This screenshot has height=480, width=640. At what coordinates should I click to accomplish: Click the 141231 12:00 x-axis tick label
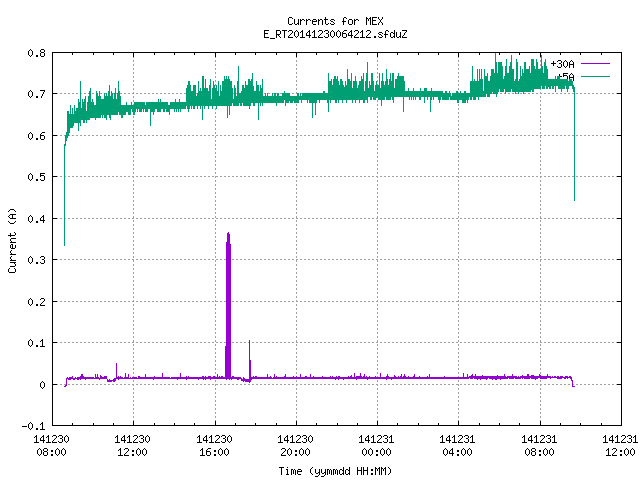[620, 446]
